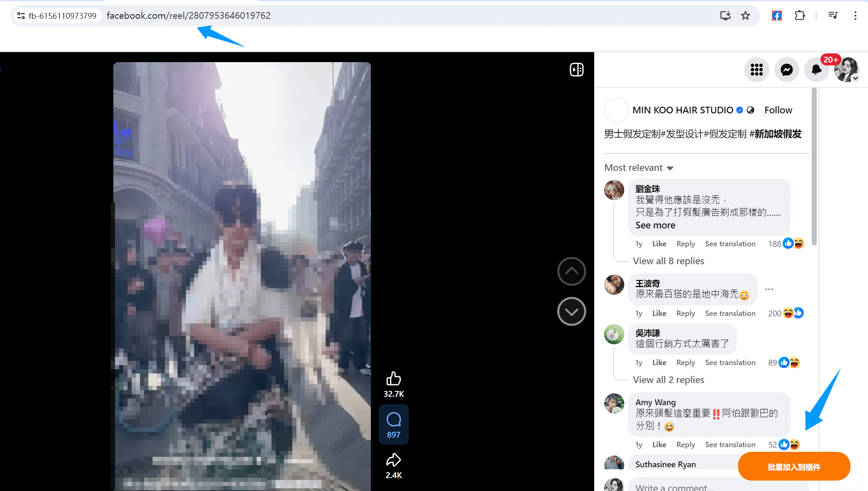Like 吳沛謙's comment
Viewport: 868px width, 491px height.
659,363
